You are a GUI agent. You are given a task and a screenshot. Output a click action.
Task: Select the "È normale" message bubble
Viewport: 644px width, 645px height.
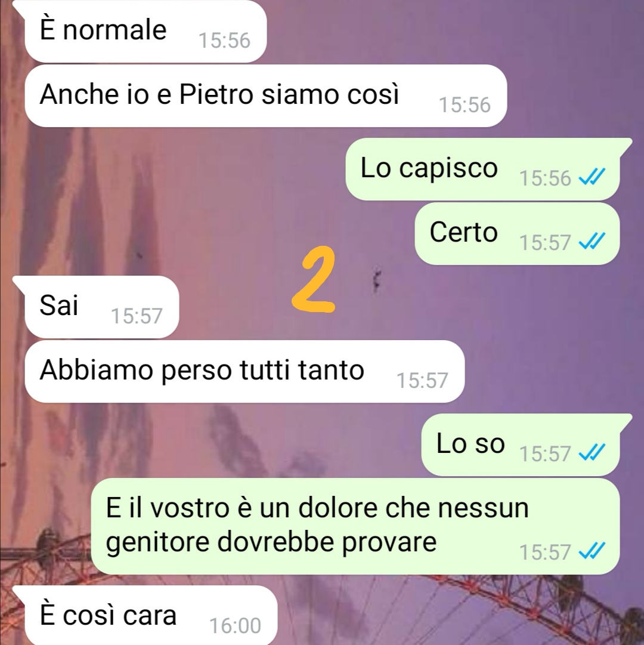145,31
